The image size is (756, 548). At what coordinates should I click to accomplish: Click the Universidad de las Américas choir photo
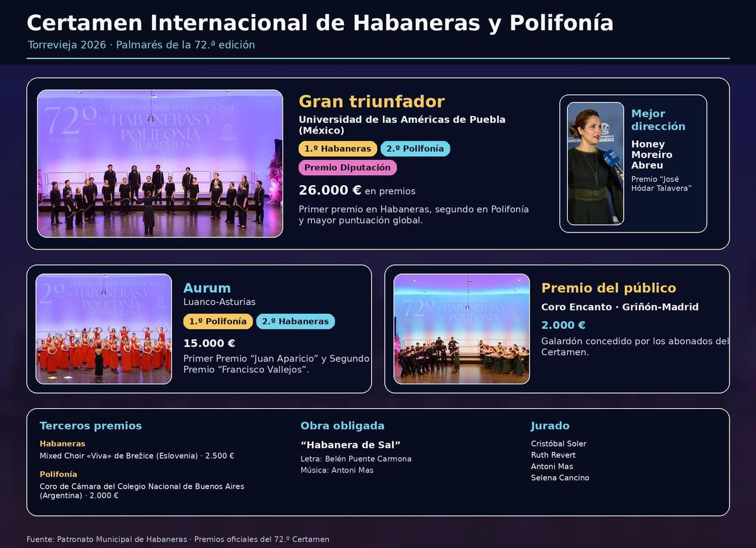tap(160, 164)
